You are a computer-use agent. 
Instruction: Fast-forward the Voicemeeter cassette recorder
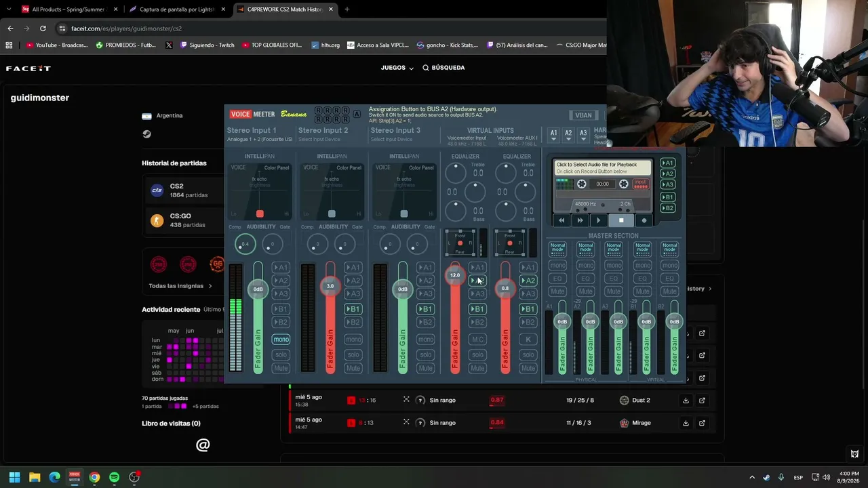(x=580, y=220)
